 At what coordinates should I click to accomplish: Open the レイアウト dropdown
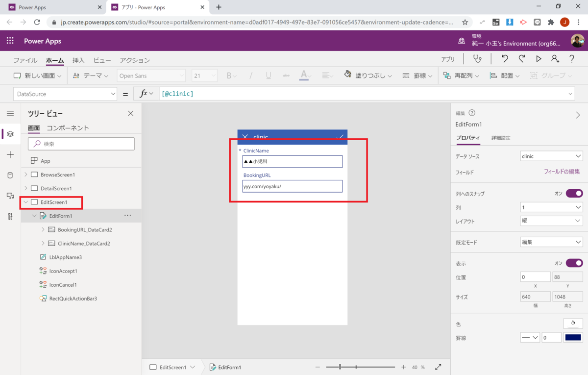pos(551,221)
